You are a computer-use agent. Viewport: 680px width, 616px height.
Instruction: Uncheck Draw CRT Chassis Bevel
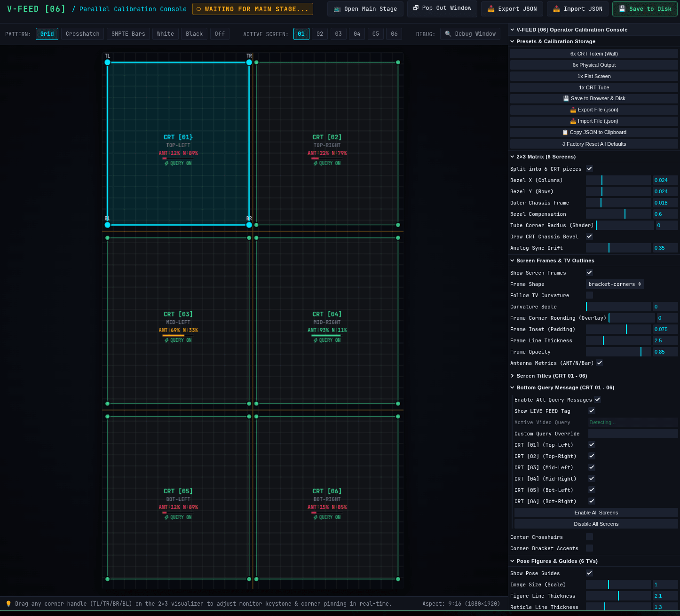[x=589, y=237]
